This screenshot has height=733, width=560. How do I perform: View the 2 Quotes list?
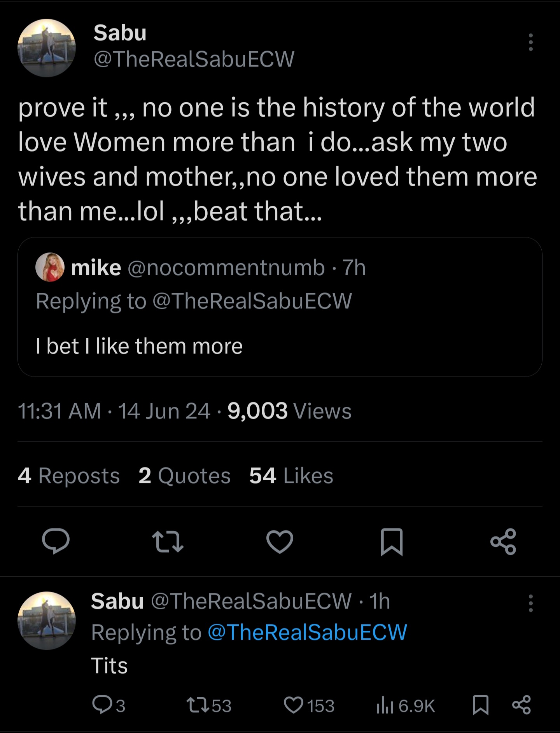tap(184, 476)
